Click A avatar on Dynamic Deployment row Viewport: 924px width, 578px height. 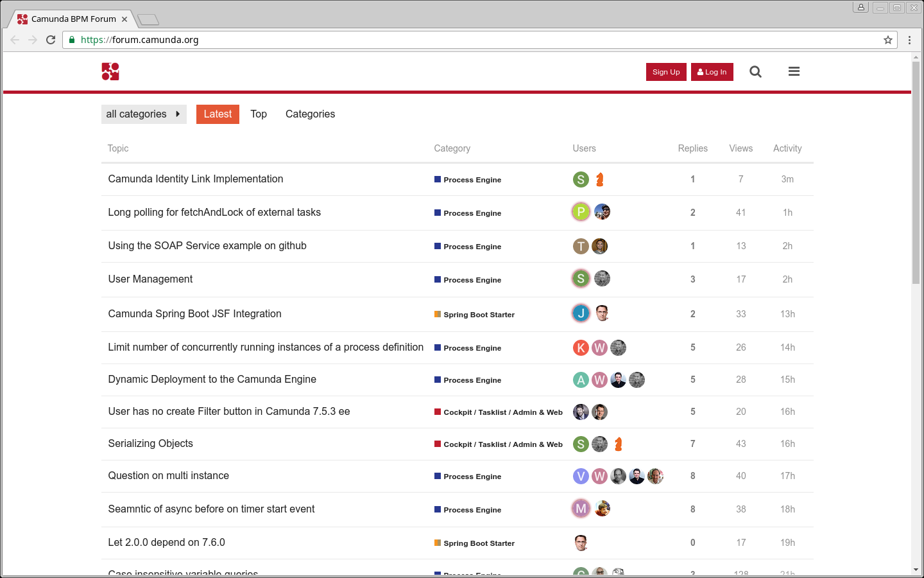(581, 380)
